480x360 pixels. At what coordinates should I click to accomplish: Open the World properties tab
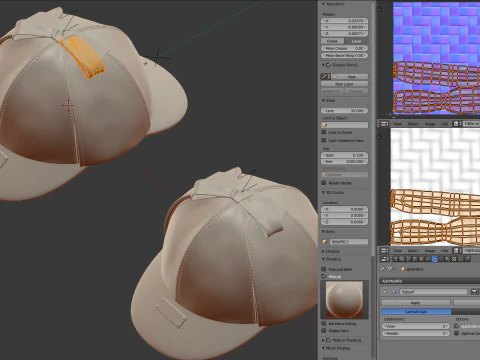pos(415,259)
